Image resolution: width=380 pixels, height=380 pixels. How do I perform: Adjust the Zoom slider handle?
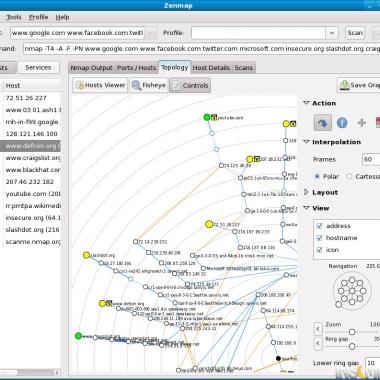coord(352,332)
